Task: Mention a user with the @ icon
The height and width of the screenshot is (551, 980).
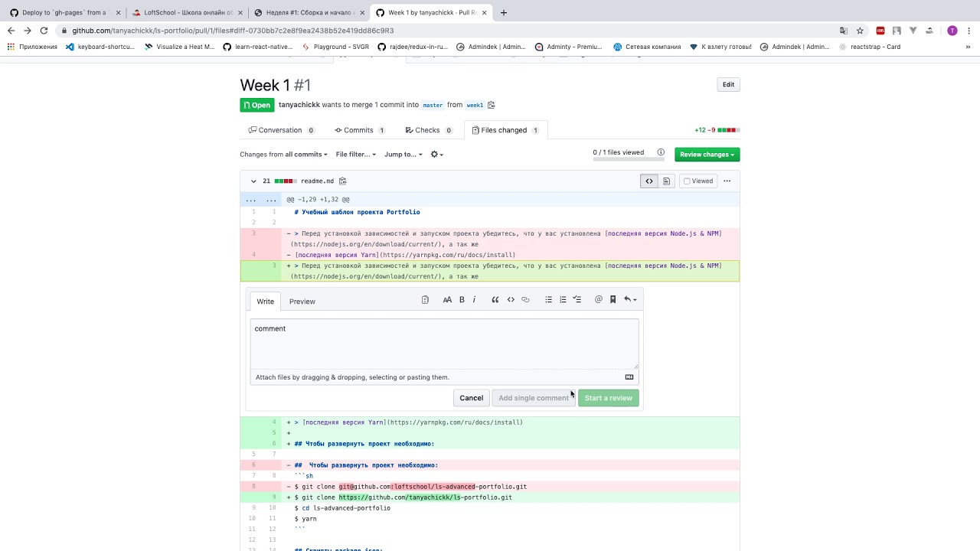Action: point(599,300)
